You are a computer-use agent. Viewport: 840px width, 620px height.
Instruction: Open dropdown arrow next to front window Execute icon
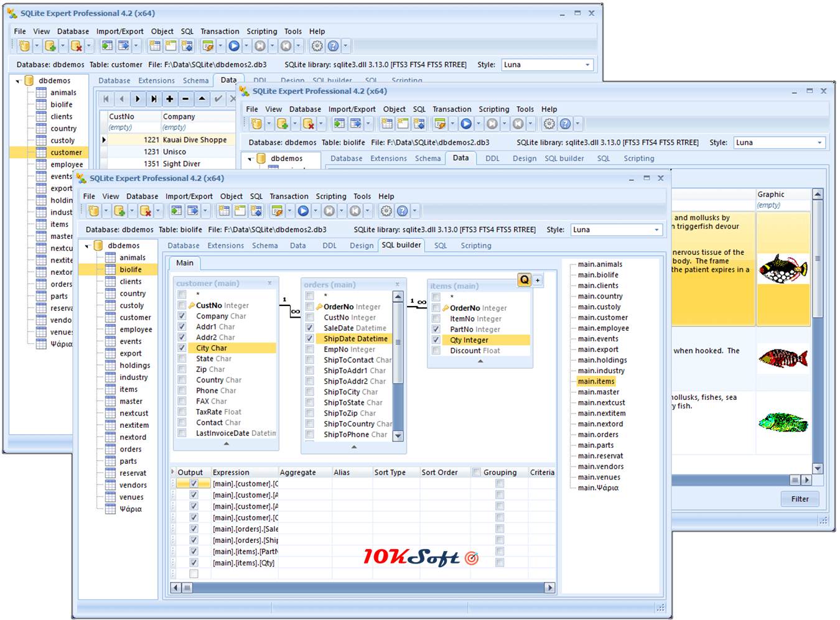[x=315, y=211]
